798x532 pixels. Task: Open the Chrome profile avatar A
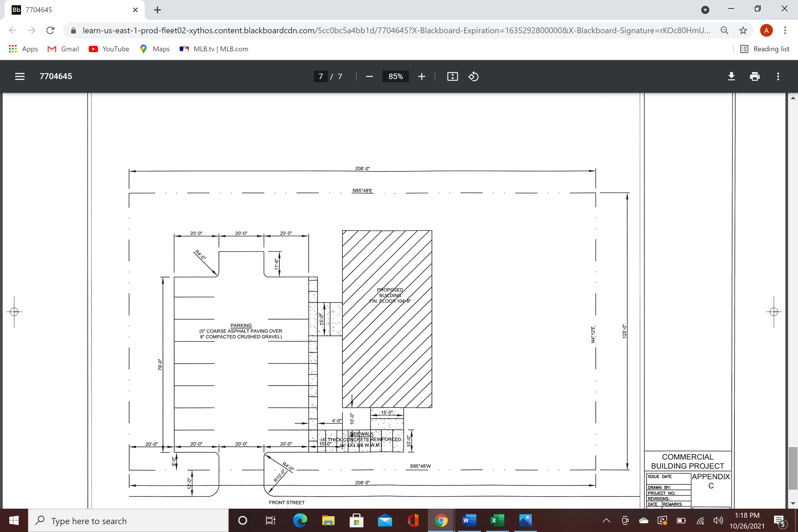click(766, 30)
